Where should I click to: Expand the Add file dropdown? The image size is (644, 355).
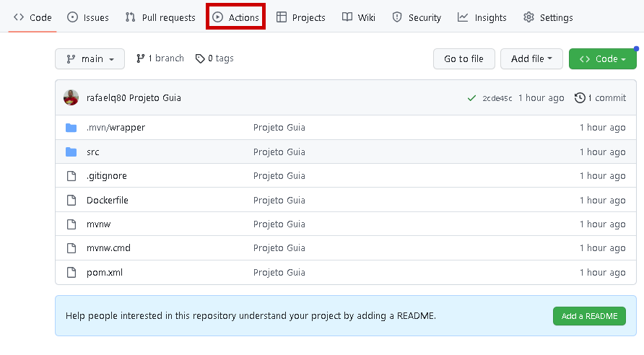pos(531,59)
